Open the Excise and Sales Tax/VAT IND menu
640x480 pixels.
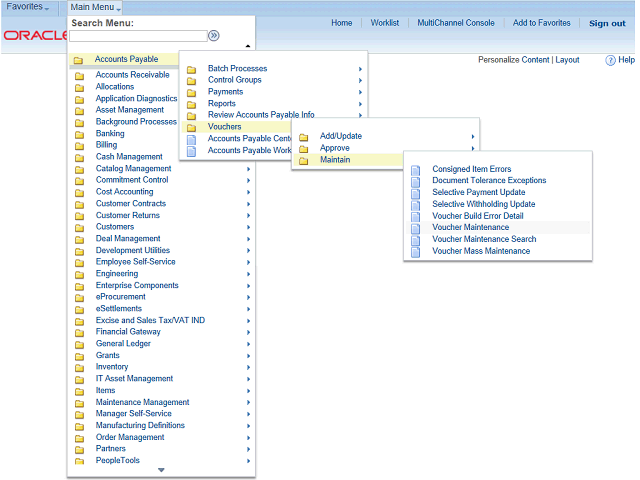pos(150,320)
